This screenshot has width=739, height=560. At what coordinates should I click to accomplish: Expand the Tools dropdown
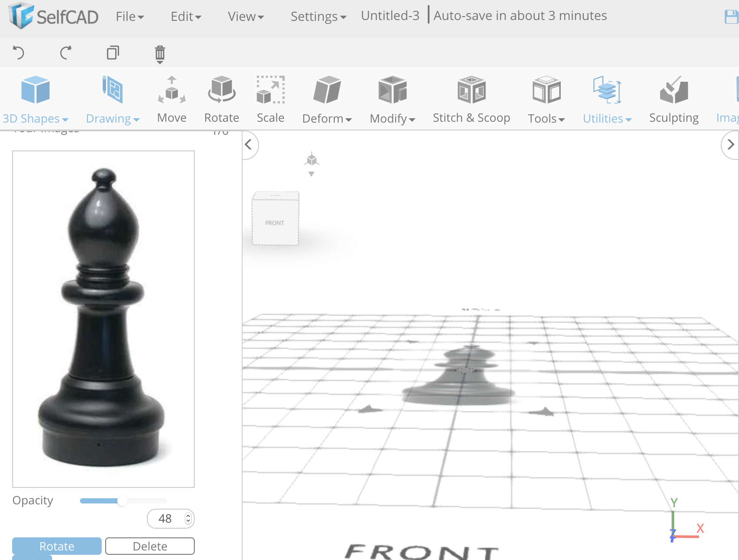(x=546, y=100)
